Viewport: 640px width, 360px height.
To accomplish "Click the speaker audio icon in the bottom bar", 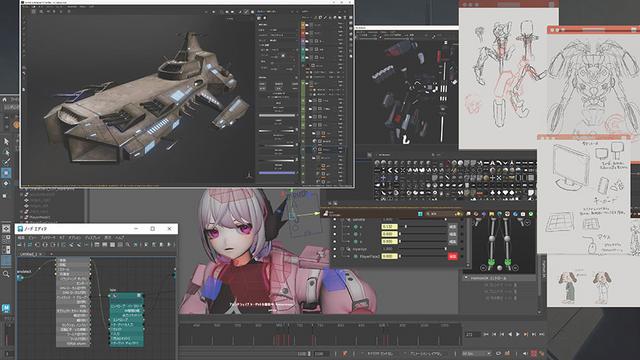I will pos(524,353).
